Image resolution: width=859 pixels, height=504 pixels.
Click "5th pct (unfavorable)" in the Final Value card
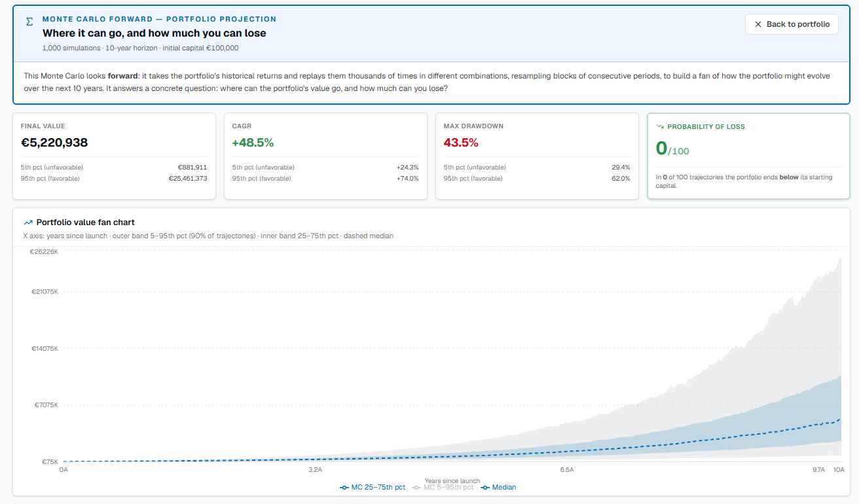52,168
